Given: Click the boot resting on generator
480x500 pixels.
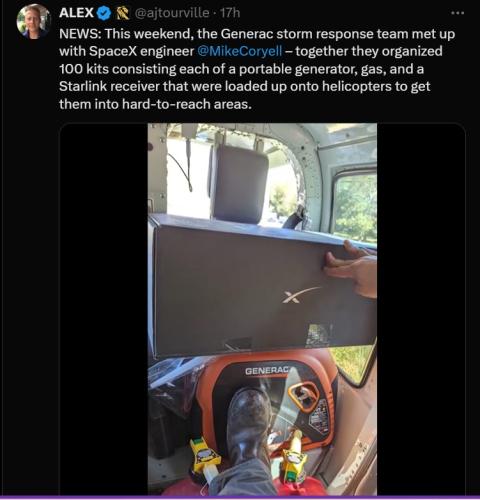Looking at the screenshot, I should coord(248,428).
